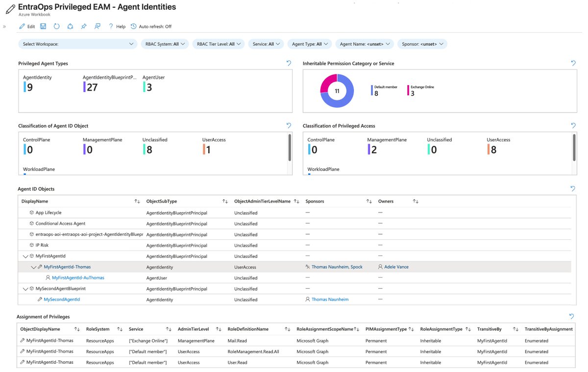Sort Agent ID Objects by ObjectSubType column
The height and width of the screenshot is (372, 588).
(225, 201)
